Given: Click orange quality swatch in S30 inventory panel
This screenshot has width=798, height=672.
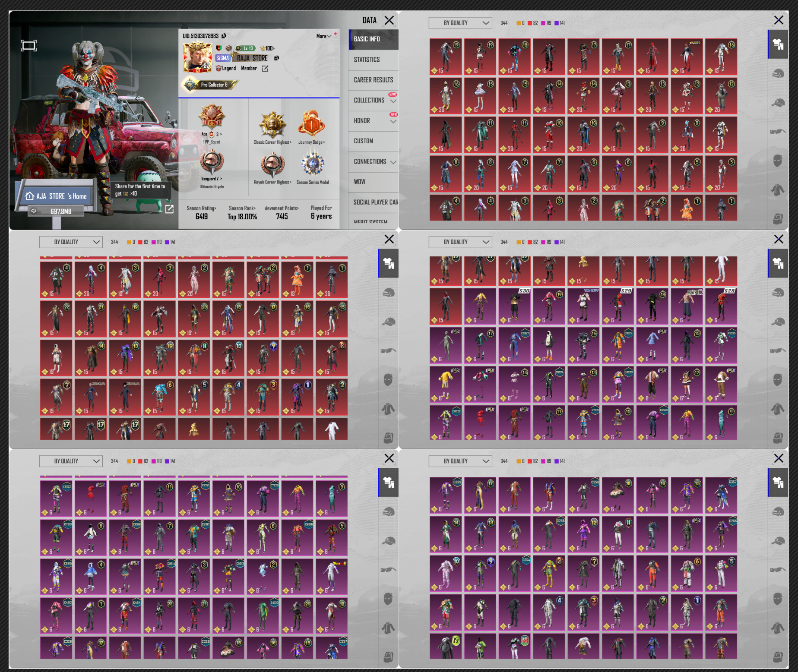Looking at the screenshot, I should pos(519,242).
